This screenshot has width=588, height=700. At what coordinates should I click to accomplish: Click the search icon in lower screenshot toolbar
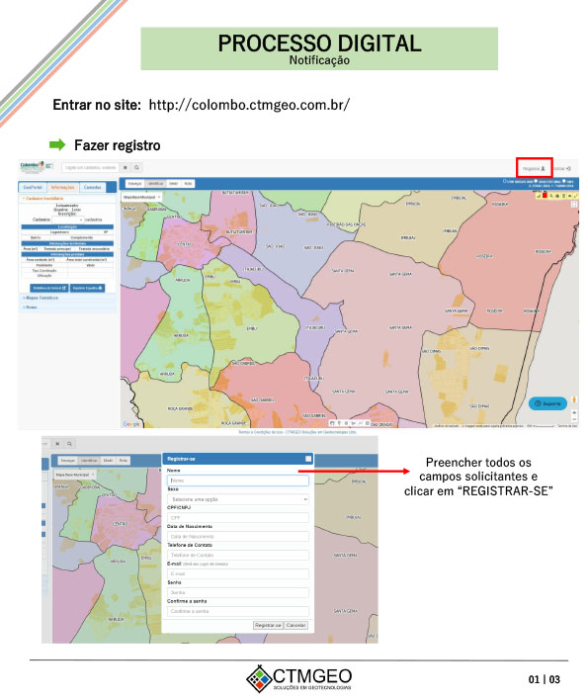coord(69,444)
